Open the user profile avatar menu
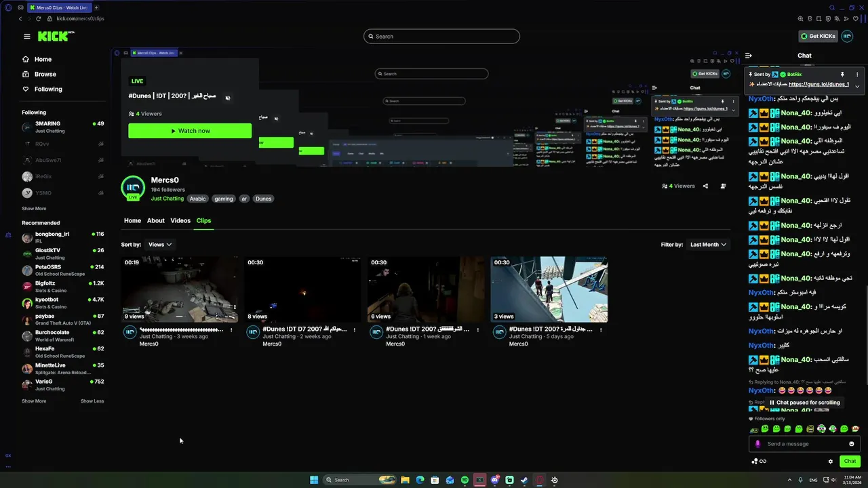Image resolution: width=868 pixels, height=488 pixels. (x=847, y=37)
